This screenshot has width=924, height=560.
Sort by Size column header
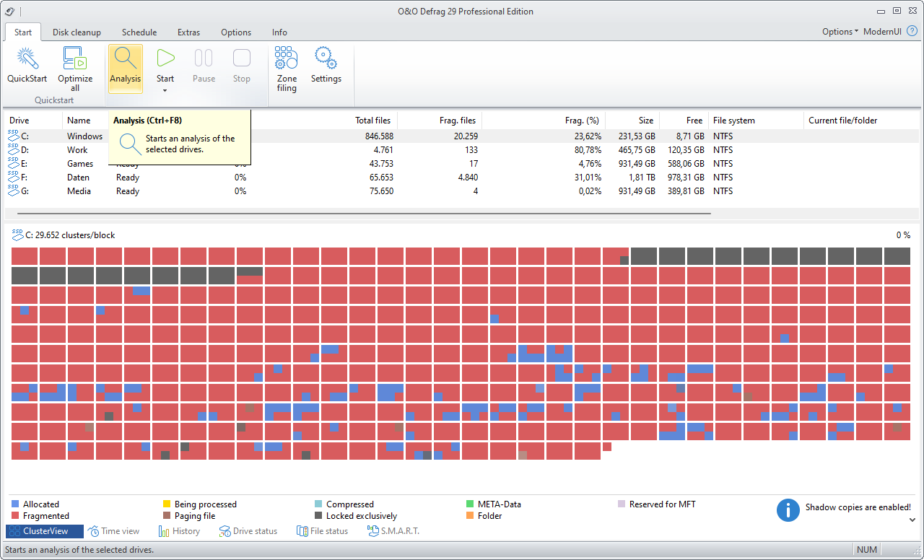[646, 121]
